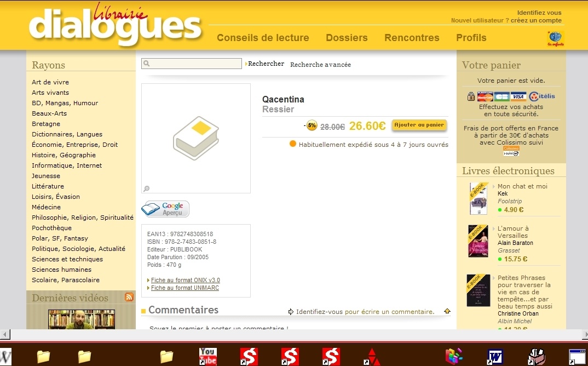Open the Conseils de lecture menu

click(263, 38)
